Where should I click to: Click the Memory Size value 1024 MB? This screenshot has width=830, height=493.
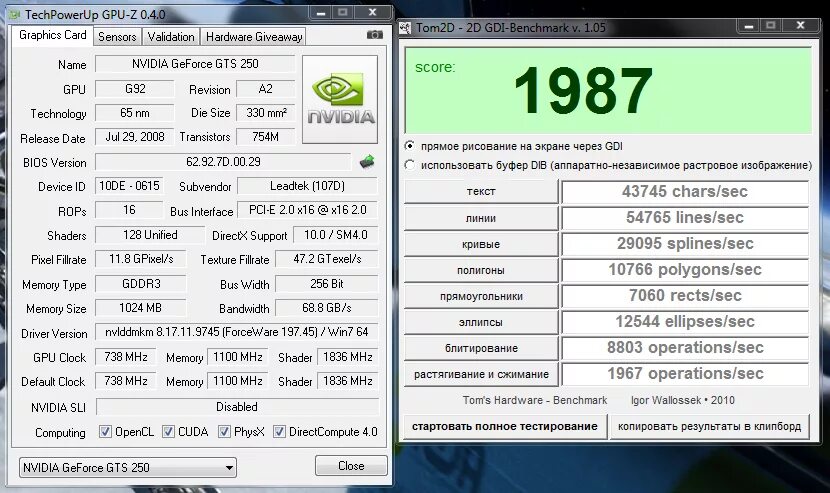[141, 308]
